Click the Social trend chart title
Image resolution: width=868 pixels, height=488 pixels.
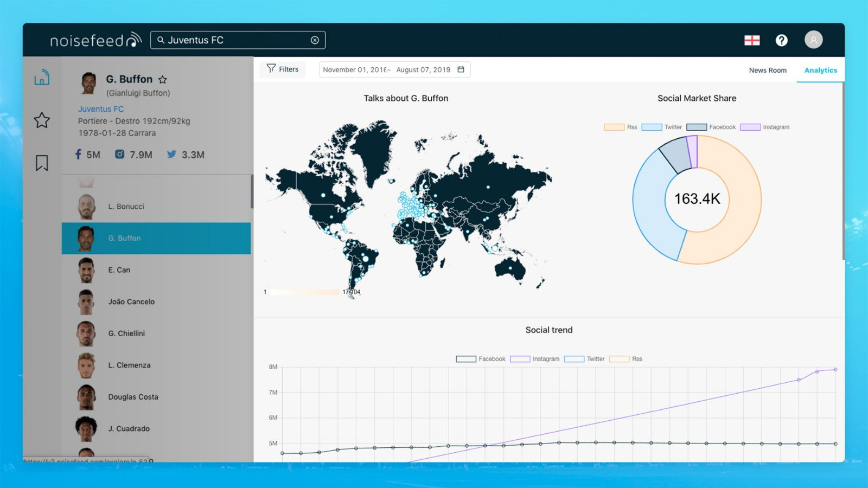[x=549, y=330]
